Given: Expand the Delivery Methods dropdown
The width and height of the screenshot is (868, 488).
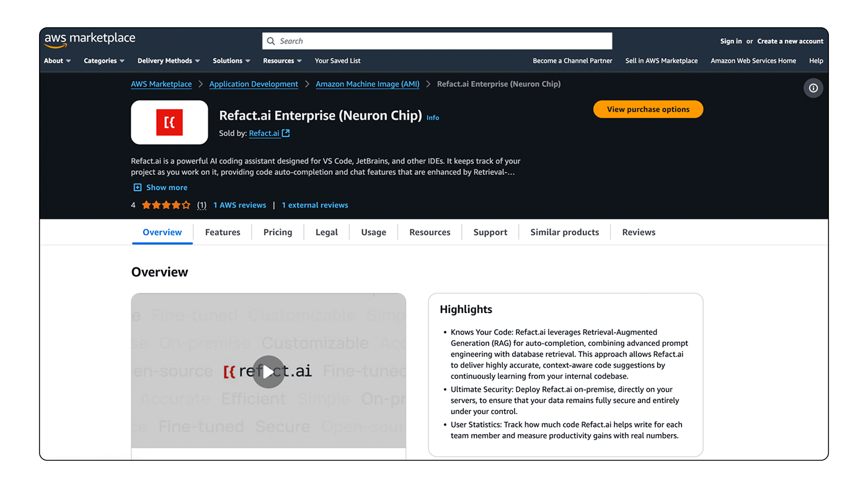Looking at the screenshot, I should (169, 61).
